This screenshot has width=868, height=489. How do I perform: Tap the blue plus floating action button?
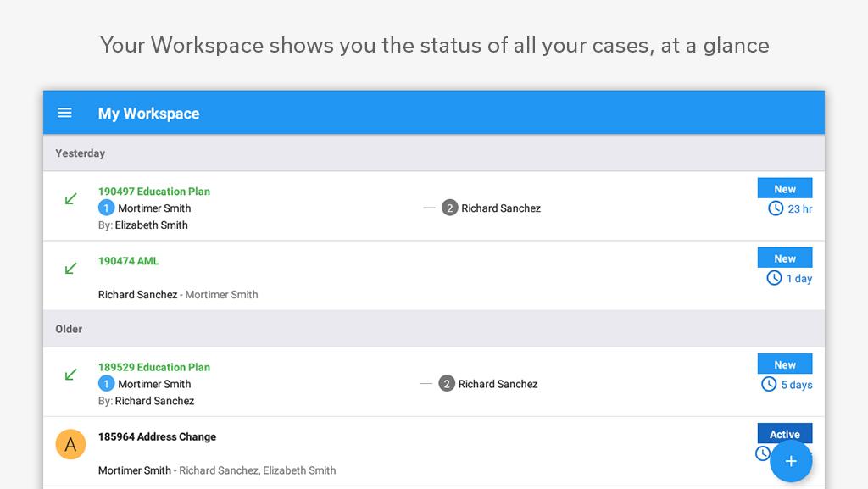[x=790, y=461]
